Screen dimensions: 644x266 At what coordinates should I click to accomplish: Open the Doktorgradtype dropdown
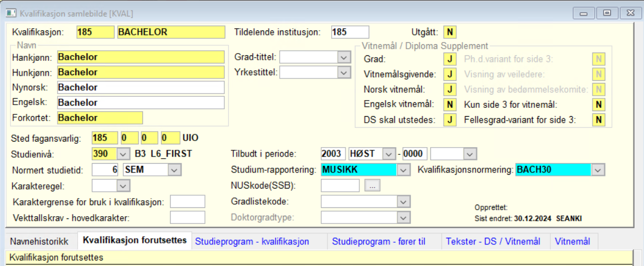pos(403,217)
